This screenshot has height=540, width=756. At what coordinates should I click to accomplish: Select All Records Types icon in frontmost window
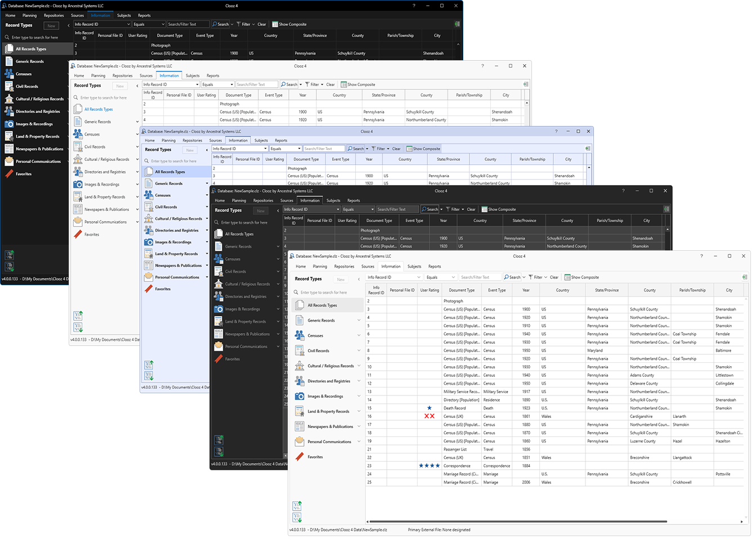click(x=299, y=305)
